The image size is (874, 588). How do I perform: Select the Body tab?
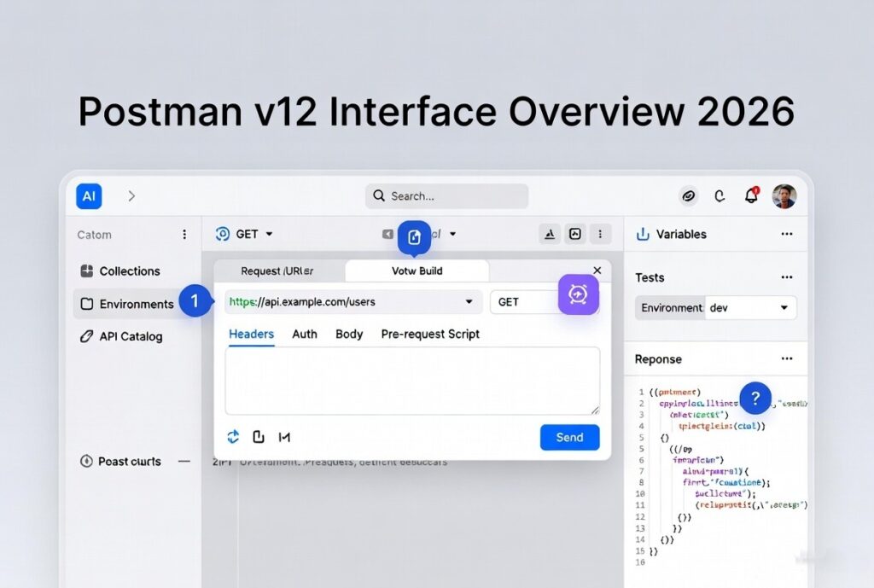[x=349, y=335]
